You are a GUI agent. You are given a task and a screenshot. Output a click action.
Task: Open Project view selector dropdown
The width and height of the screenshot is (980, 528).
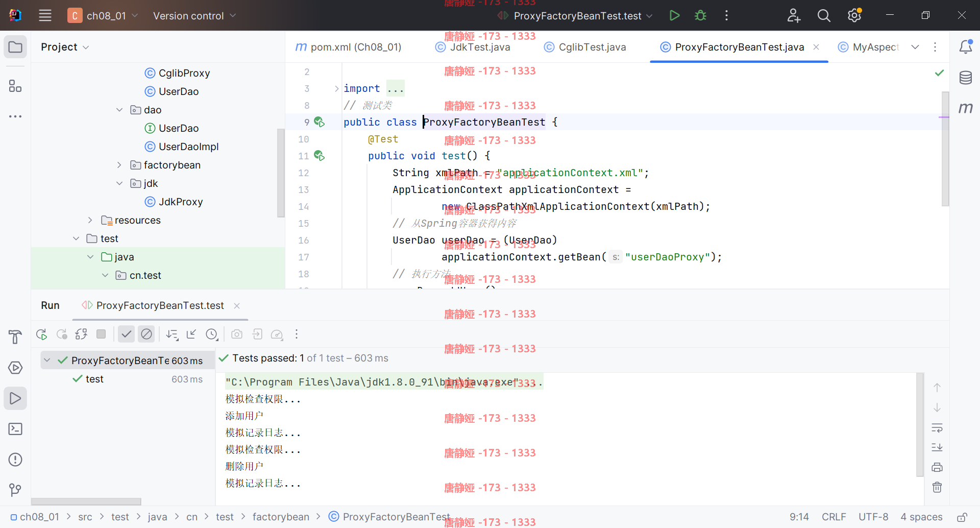click(x=65, y=47)
